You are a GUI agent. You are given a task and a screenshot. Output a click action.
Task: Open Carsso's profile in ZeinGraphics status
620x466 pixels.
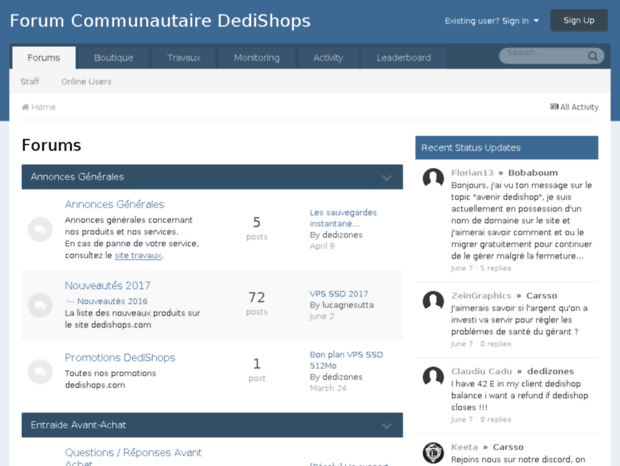[x=542, y=296]
